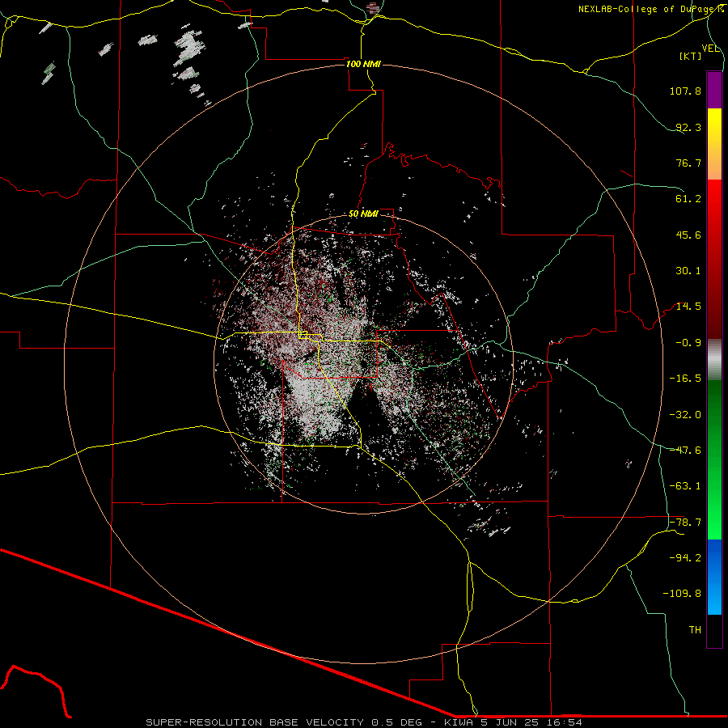This screenshot has height=728, width=728.
Task: Click the "76.7" scale value
Action: click(x=688, y=163)
